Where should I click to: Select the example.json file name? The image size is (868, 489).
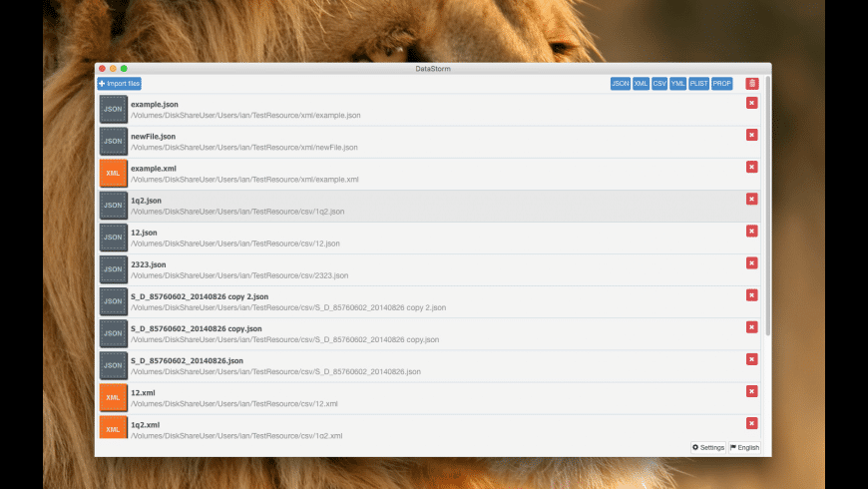(x=155, y=104)
